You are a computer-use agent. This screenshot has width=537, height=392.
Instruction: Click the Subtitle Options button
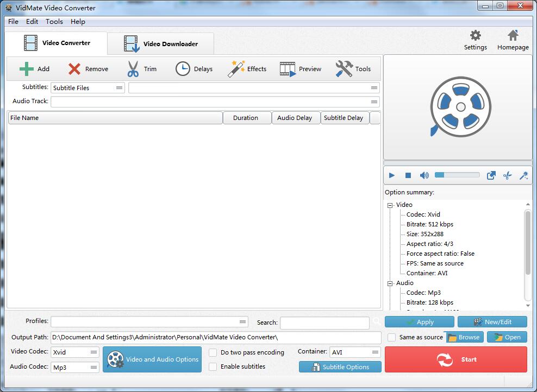coord(340,366)
